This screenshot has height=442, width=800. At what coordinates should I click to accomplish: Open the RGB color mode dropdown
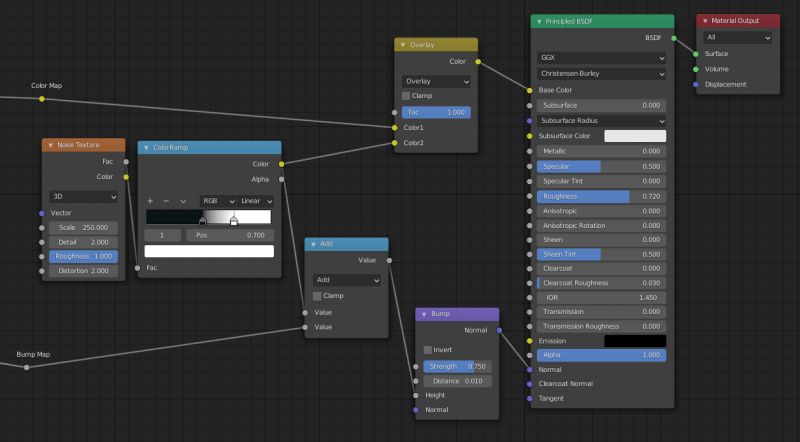(217, 201)
